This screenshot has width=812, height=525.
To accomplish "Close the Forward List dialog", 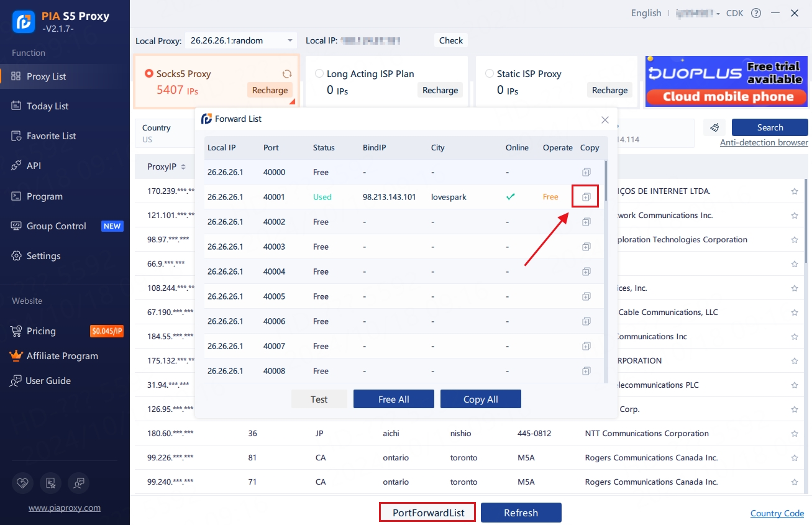I will tap(605, 119).
